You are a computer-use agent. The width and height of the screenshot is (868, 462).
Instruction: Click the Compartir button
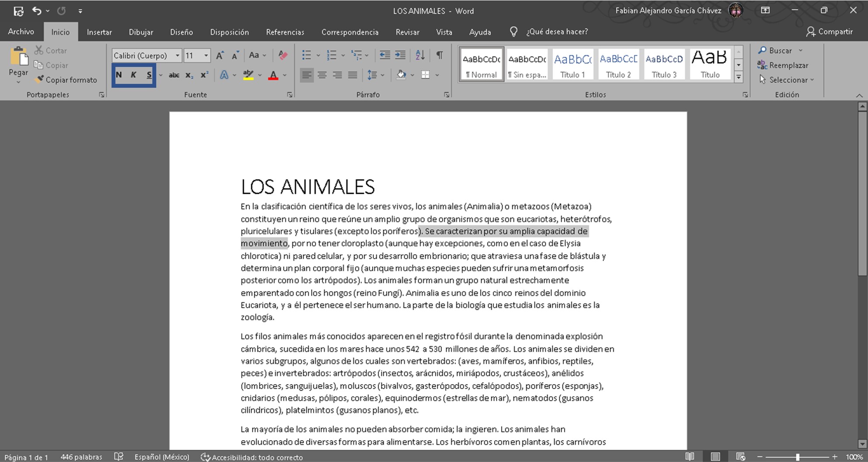coord(830,31)
